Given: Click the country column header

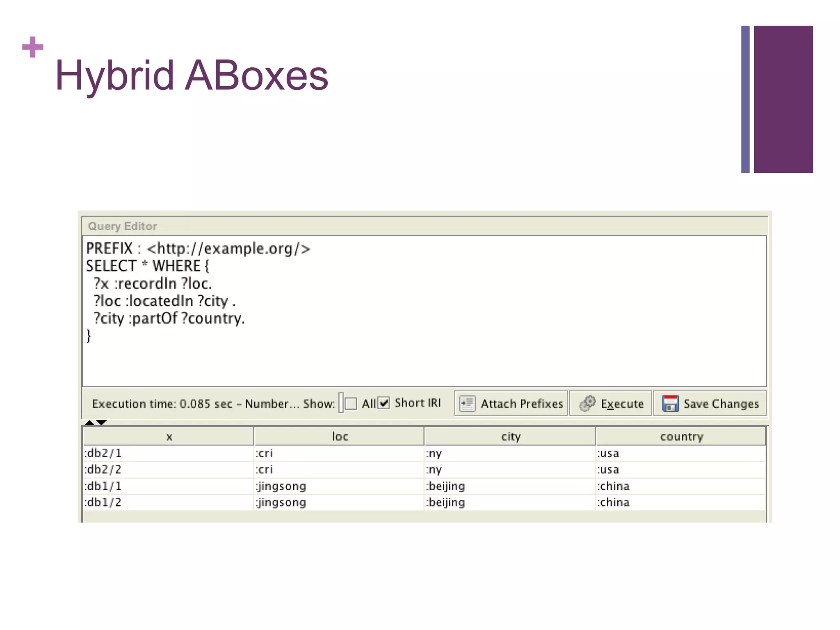Looking at the screenshot, I should click(681, 436).
